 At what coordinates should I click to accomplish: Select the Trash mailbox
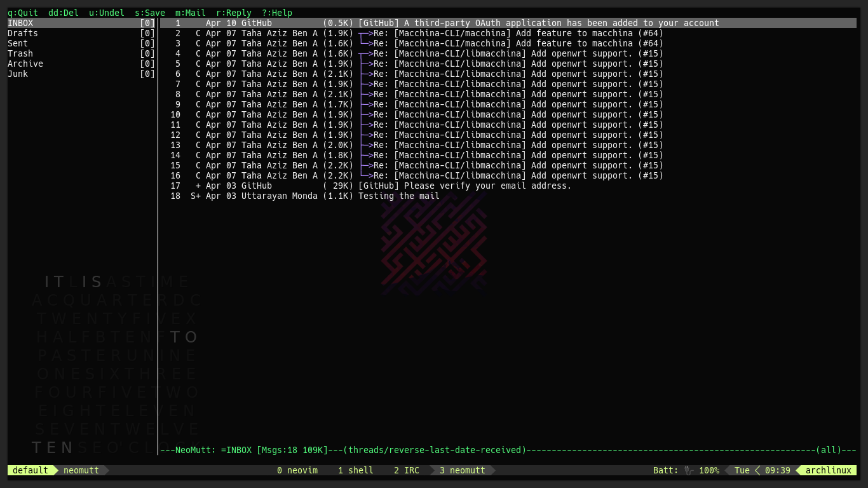pos(20,53)
